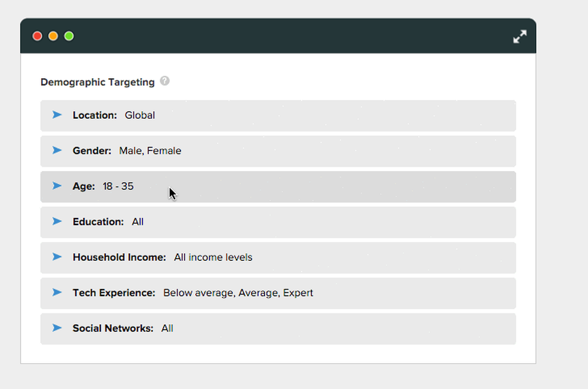Screen dimensions: 588x389
Task: Expand the Household Income arrow
Action: pyautogui.click(x=57, y=257)
